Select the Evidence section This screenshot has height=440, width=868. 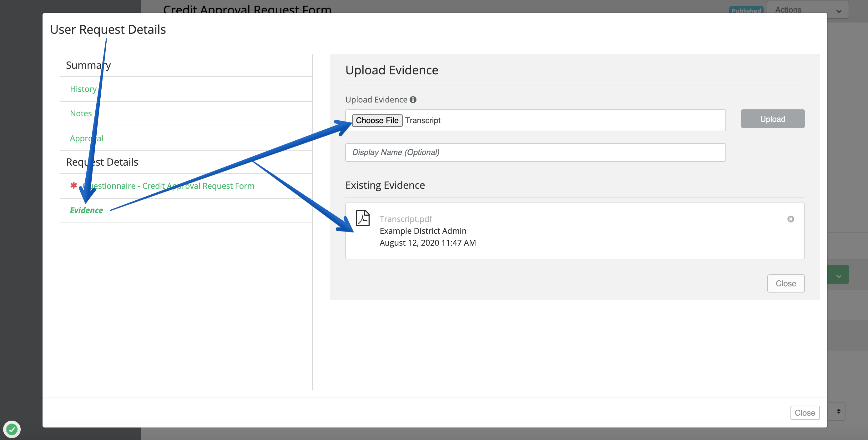pos(86,210)
